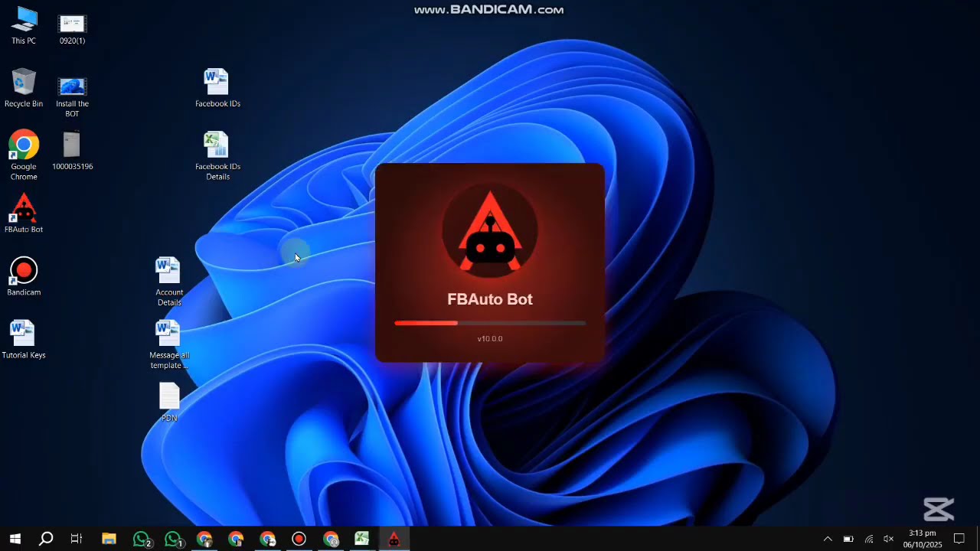This screenshot has height=551, width=980.
Task: Select the Install the BOT shortcut
Action: coord(72,96)
